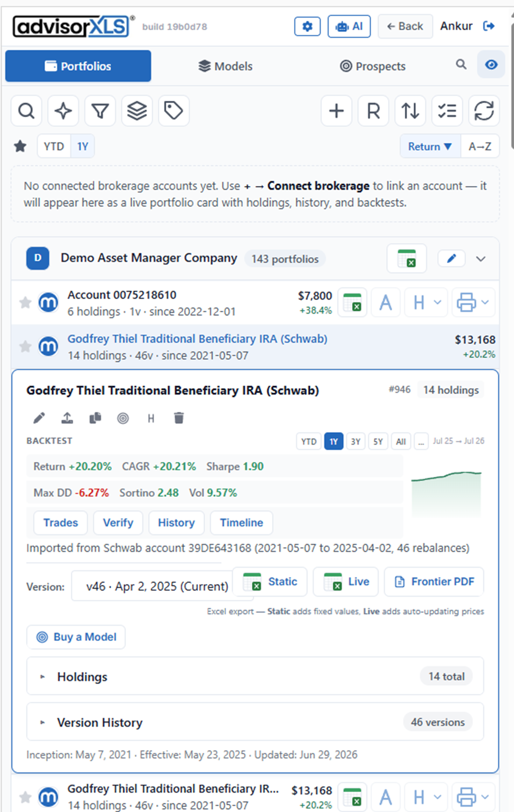
Task: Switch to the Prospects tab
Action: pos(373,66)
